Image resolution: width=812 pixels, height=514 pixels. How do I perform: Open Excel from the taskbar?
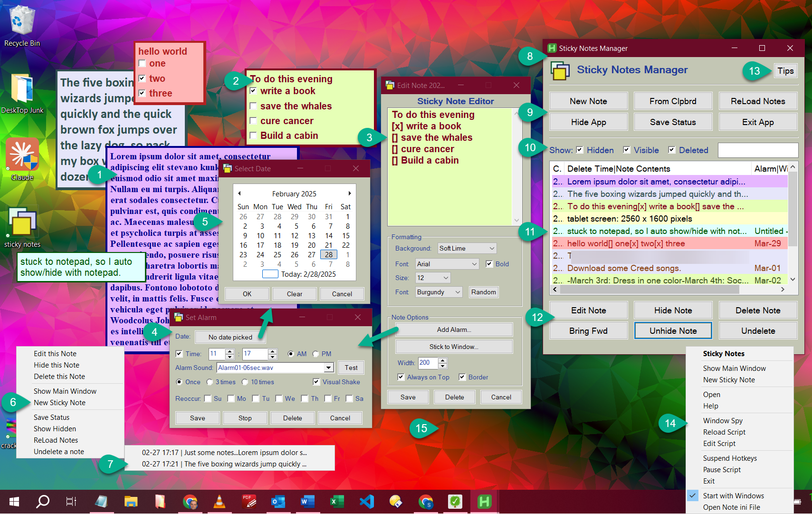(x=337, y=501)
